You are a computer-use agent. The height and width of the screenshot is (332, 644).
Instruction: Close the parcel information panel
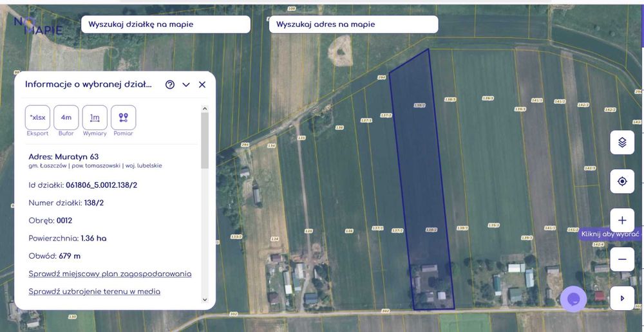202,84
